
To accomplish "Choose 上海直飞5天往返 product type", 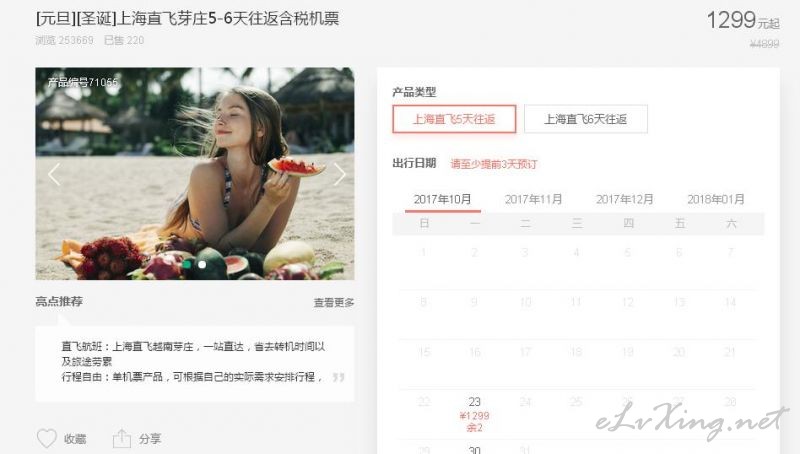I will (454, 119).
